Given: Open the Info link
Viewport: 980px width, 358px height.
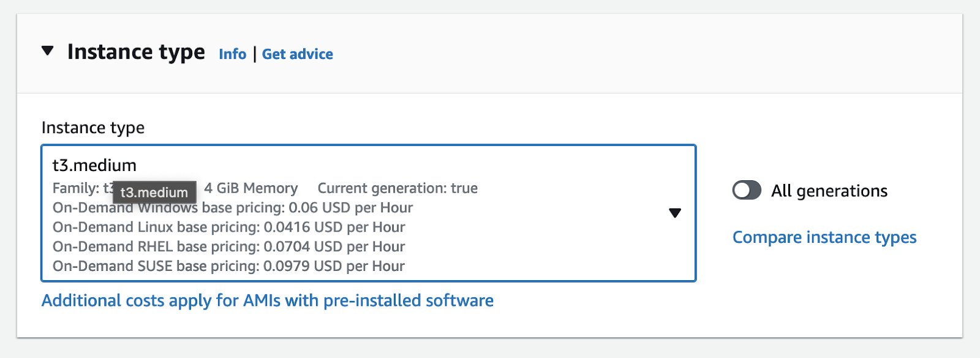Looking at the screenshot, I should coord(232,54).
